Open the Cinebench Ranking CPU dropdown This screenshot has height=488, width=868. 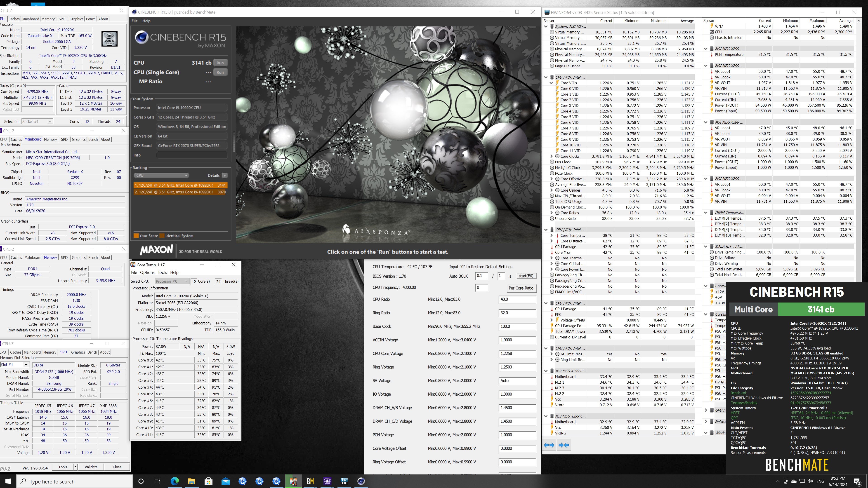point(161,176)
